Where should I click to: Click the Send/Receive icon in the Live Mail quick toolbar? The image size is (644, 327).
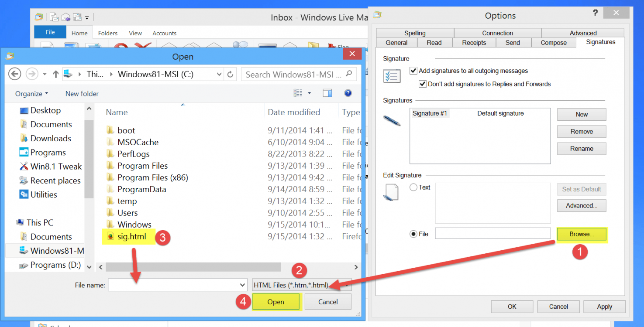click(77, 17)
